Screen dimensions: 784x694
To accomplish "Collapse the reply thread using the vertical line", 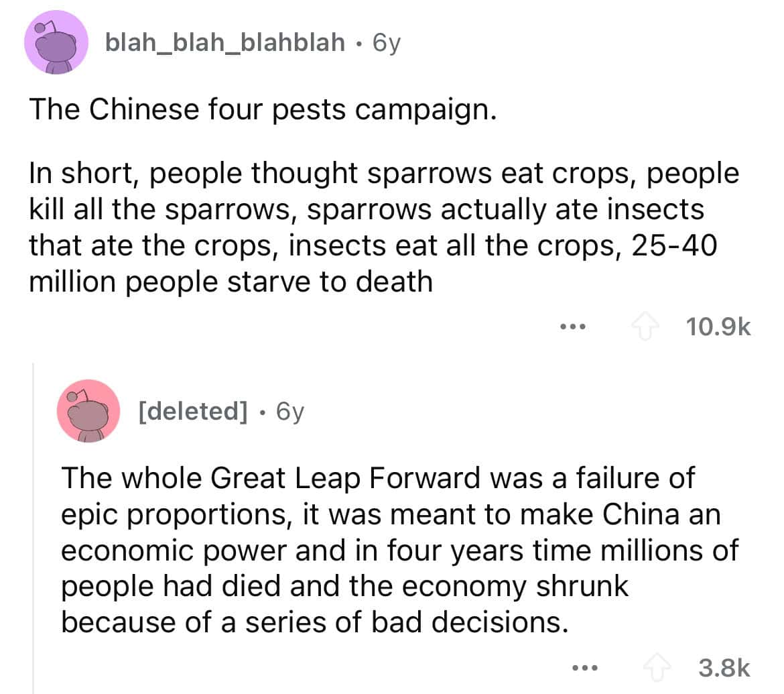I will click(34, 523).
